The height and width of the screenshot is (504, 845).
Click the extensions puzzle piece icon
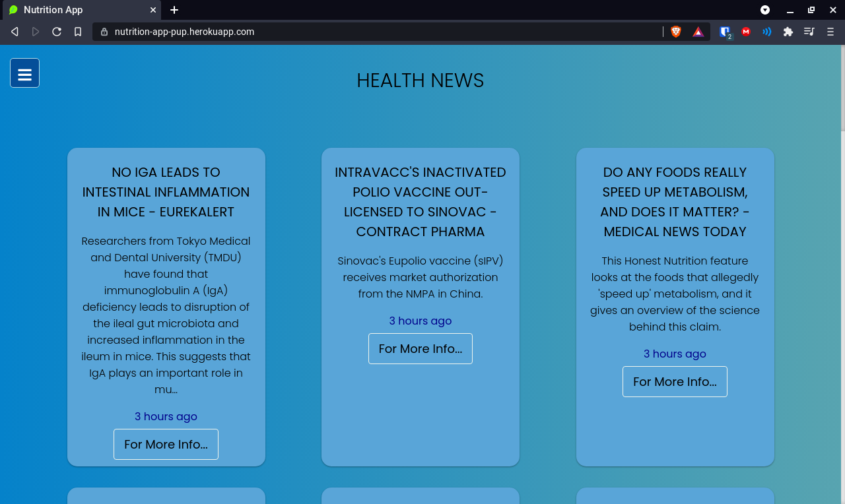click(x=788, y=31)
